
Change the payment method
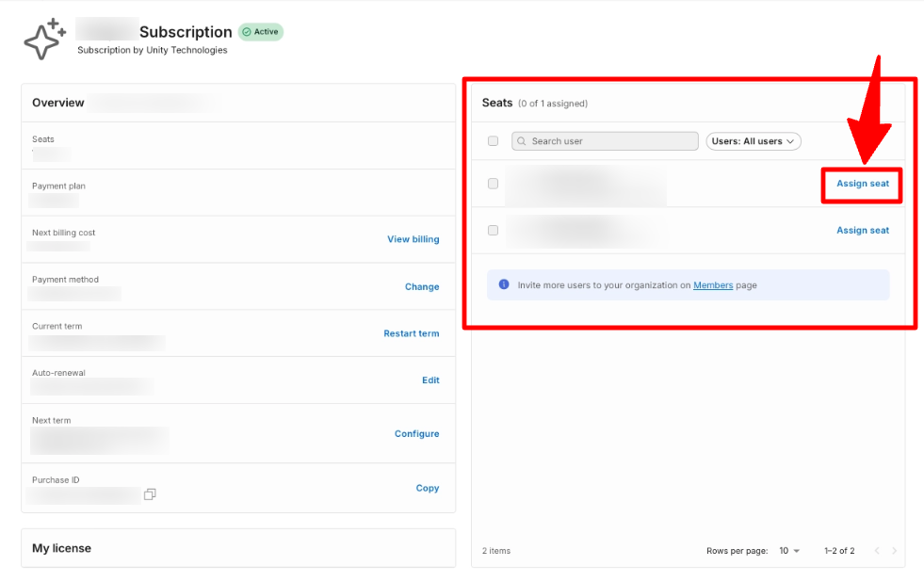pos(422,287)
